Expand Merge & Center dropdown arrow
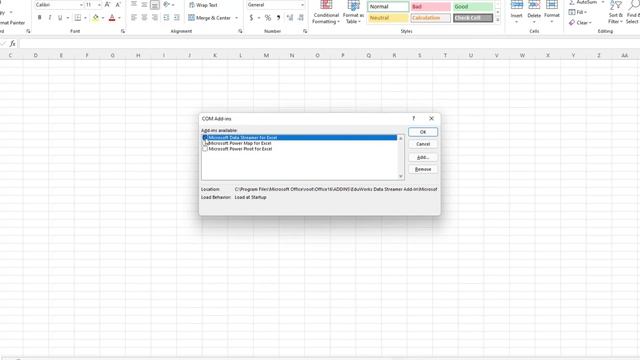Screen dimensions: 640x360 (x=236, y=18)
